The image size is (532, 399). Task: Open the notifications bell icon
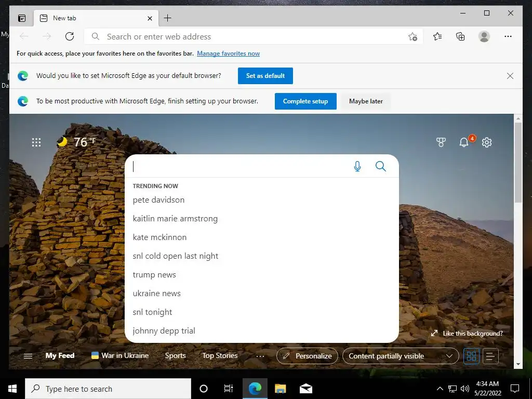pyautogui.click(x=464, y=142)
